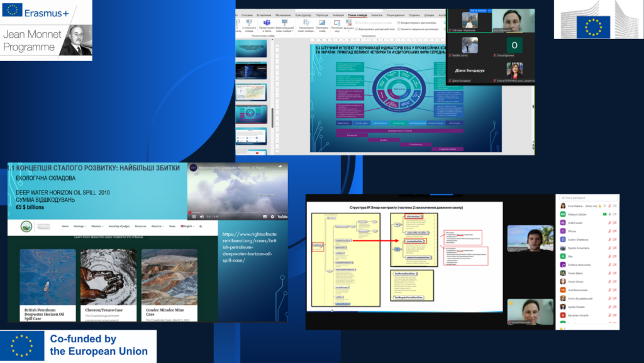Click Діана Бондарук participant tile

(x=469, y=70)
